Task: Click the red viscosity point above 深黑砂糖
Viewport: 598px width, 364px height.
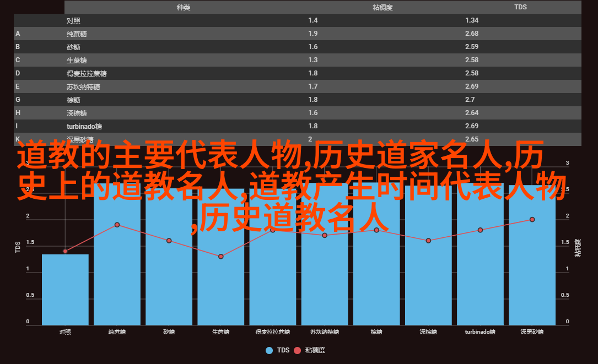Action: click(532, 220)
